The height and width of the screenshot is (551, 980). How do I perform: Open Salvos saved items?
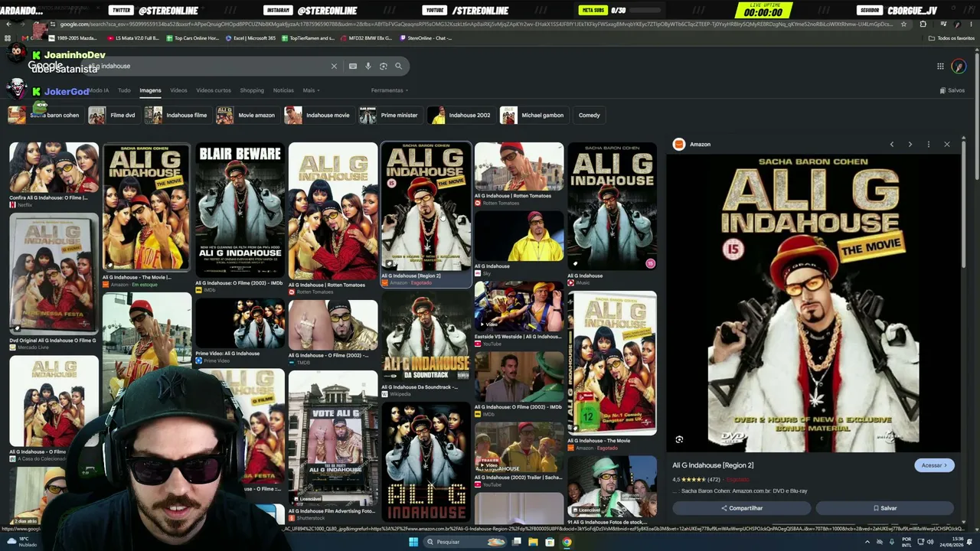point(952,90)
